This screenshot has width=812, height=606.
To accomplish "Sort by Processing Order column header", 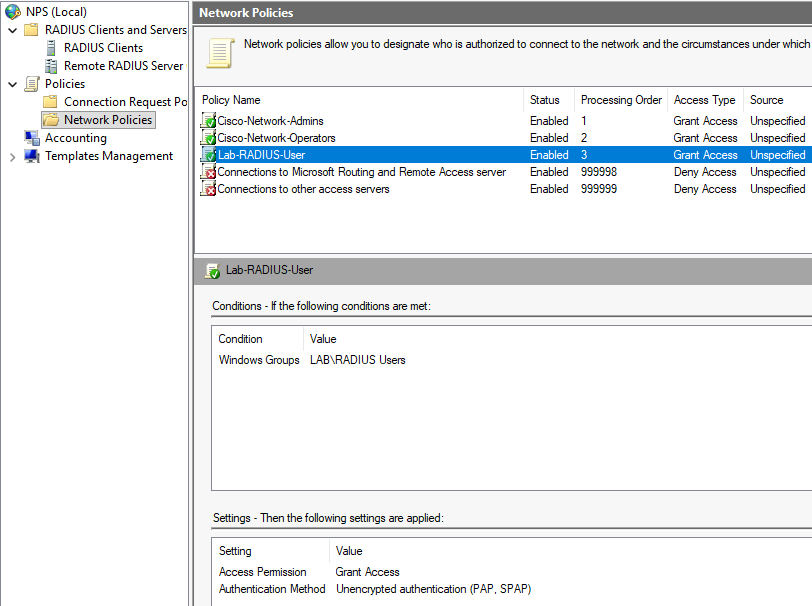I will click(x=621, y=100).
